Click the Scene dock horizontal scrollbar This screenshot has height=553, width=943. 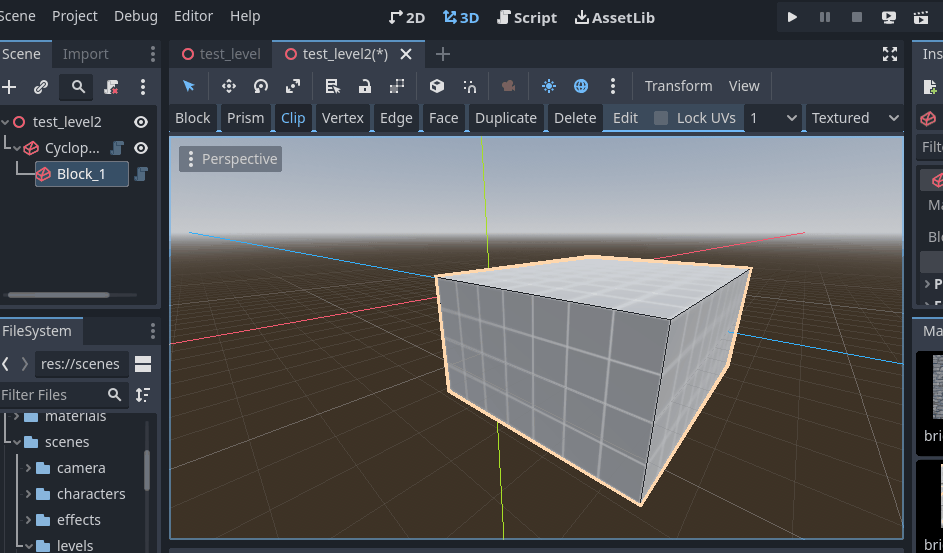(59, 295)
